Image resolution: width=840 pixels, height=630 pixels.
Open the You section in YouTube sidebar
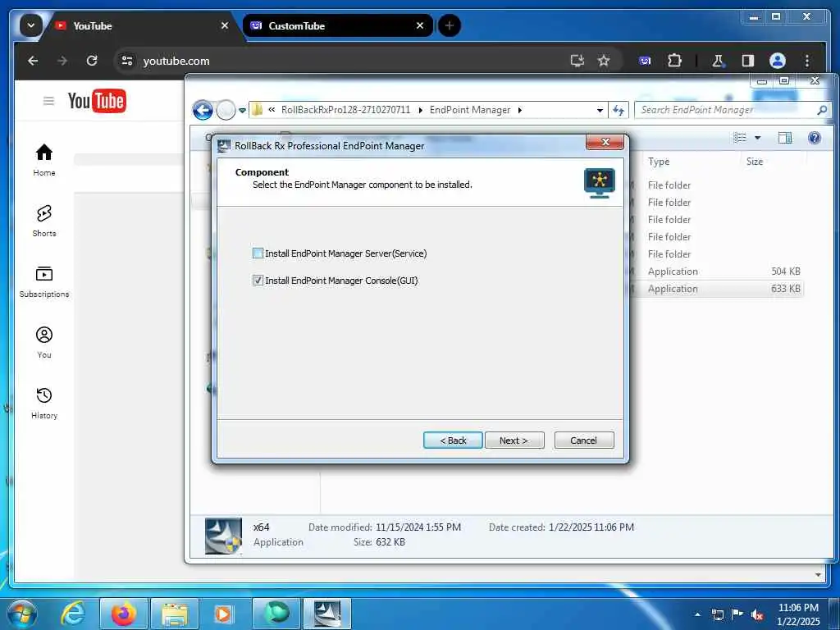[x=44, y=342]
